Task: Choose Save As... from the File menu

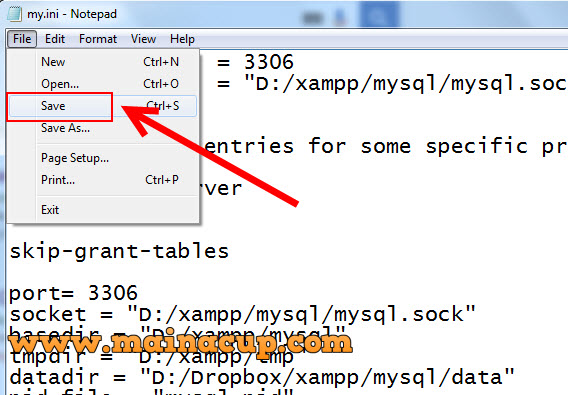Action: [103, 128]
